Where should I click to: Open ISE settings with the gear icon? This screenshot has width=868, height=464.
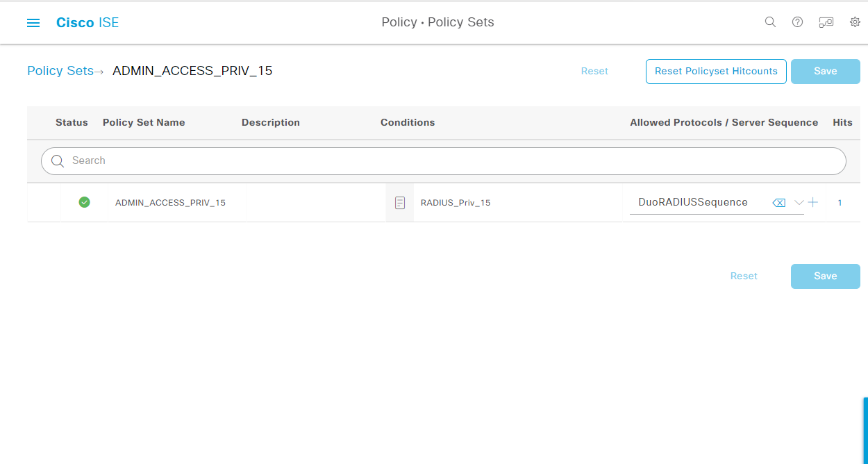pyautogui.click(x=855, y=22)
